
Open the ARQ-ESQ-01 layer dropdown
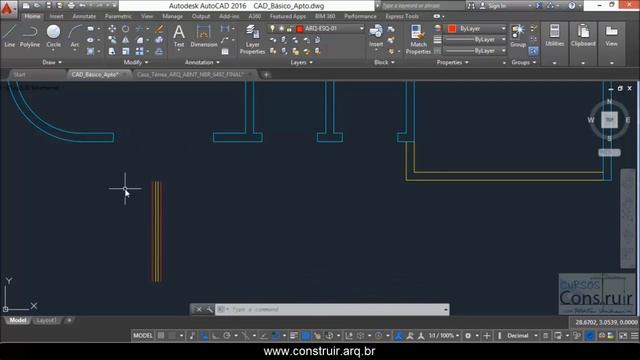click(x=316, y=29)
